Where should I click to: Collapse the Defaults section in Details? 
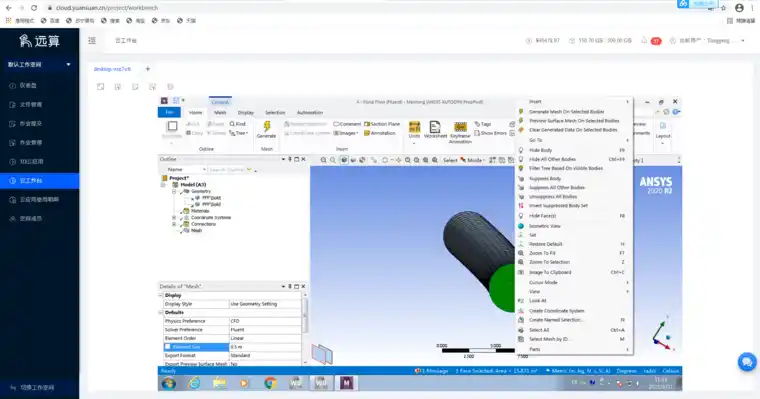point(161,313)
